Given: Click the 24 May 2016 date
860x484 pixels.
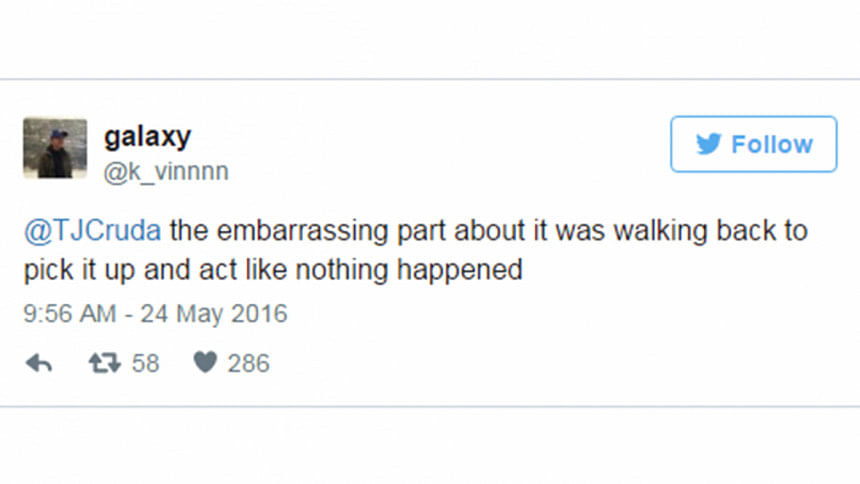Looking at the screenshot, I should pyautogui.click(x=207, y=314).
